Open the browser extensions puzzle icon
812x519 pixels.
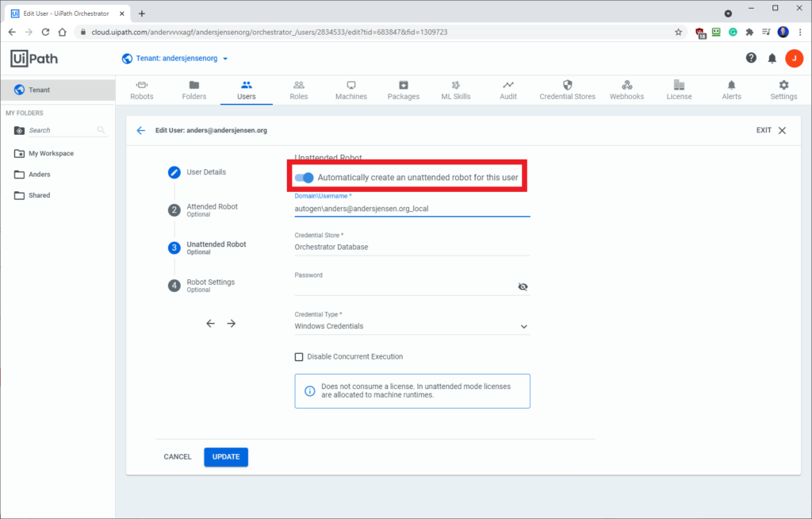(x=749, y=33)
